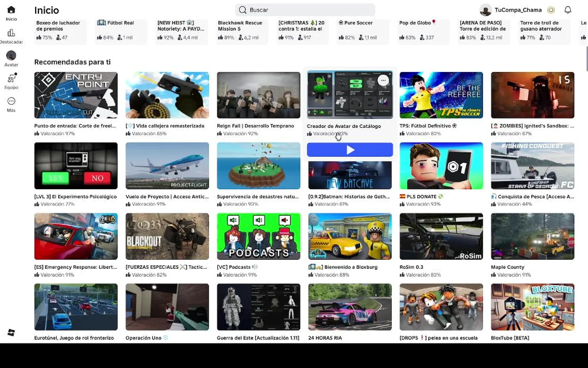Open Guerra del Este thumbnail

[x=258, y=307]
